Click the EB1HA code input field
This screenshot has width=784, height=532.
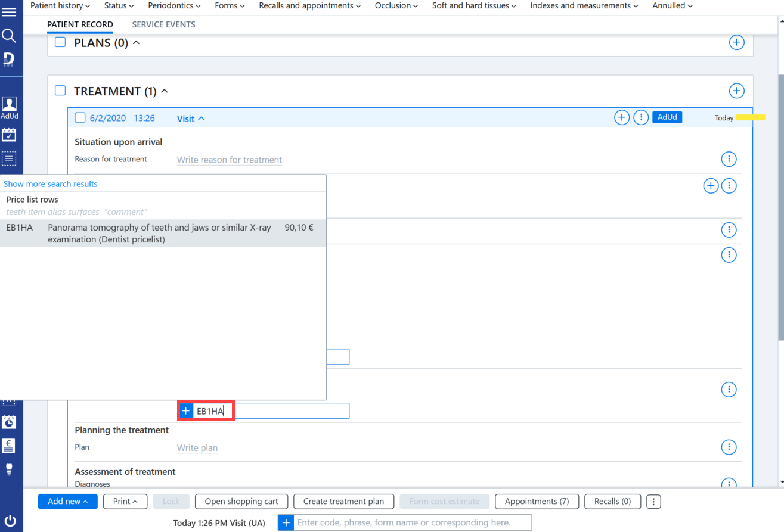pyautogui.click(x=271, y=411)
